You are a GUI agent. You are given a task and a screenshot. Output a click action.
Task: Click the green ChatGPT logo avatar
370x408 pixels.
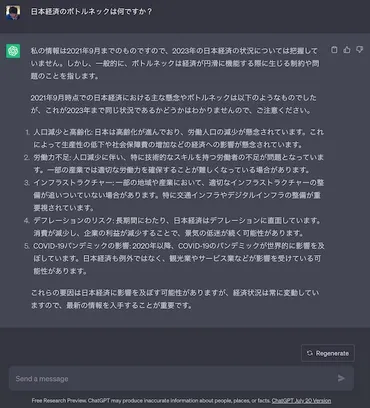13,51
